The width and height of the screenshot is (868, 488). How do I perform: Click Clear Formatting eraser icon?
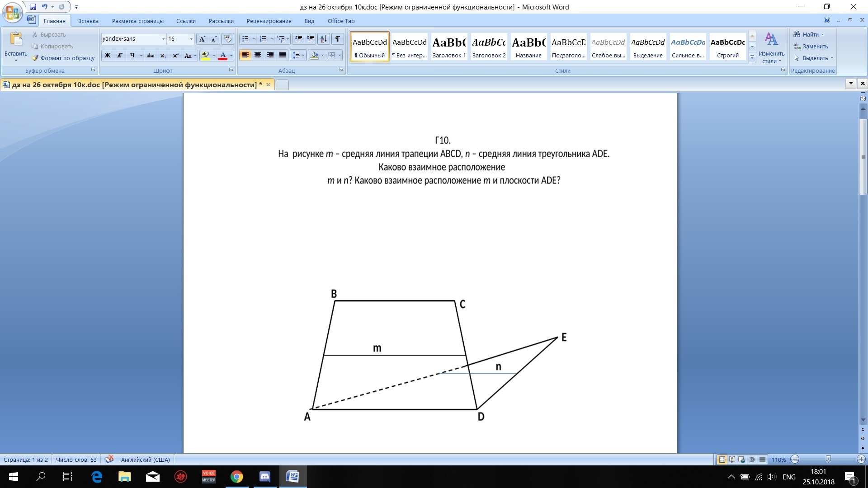pyautogui.click(x=227, y=39)
